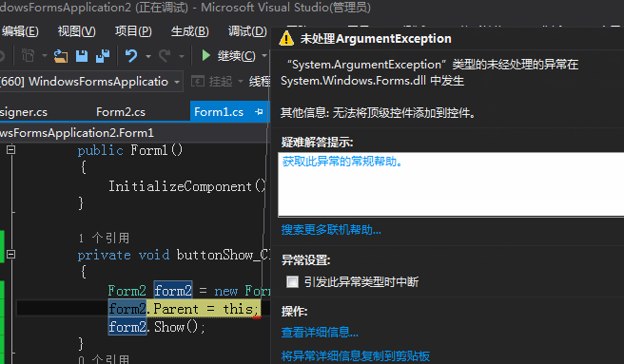Collapse the buttonShow_Click method block
Screen dimensions: 624x364
(10, 254)
